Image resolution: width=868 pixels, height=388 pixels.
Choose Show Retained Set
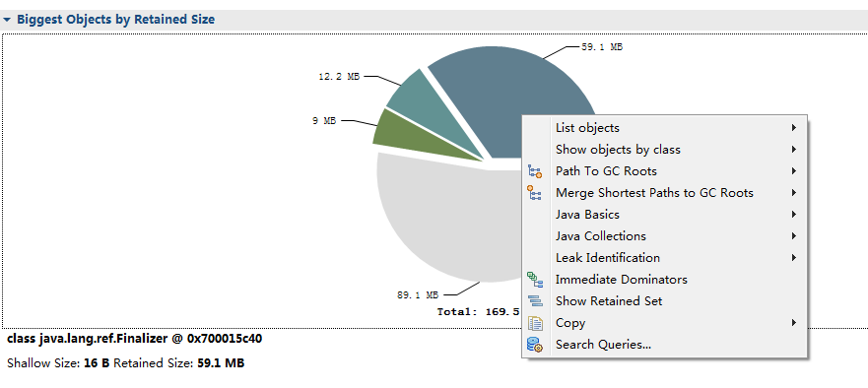pyautogui.click(x=664, y=301)
